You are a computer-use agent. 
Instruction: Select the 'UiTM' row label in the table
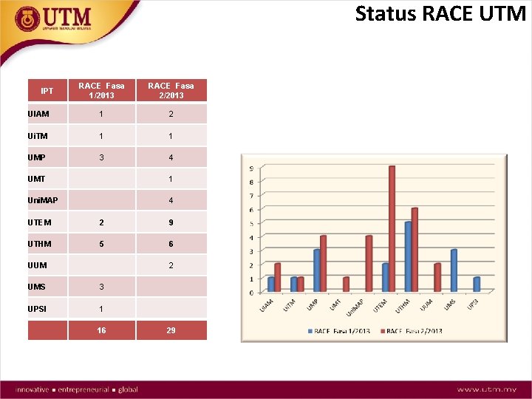pyautogui.click(x=38, y=136)
